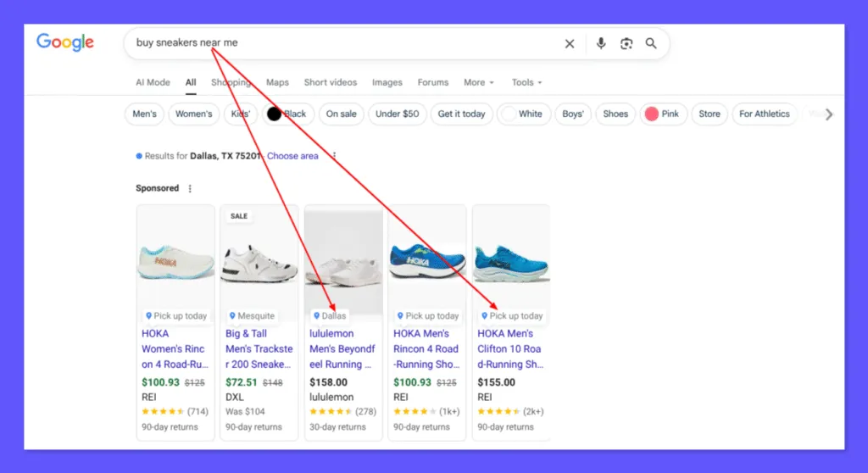868x473 pixels.
Task: Click the HOKA Men's Rincon 4 shoe image
Action: point(427,260)
